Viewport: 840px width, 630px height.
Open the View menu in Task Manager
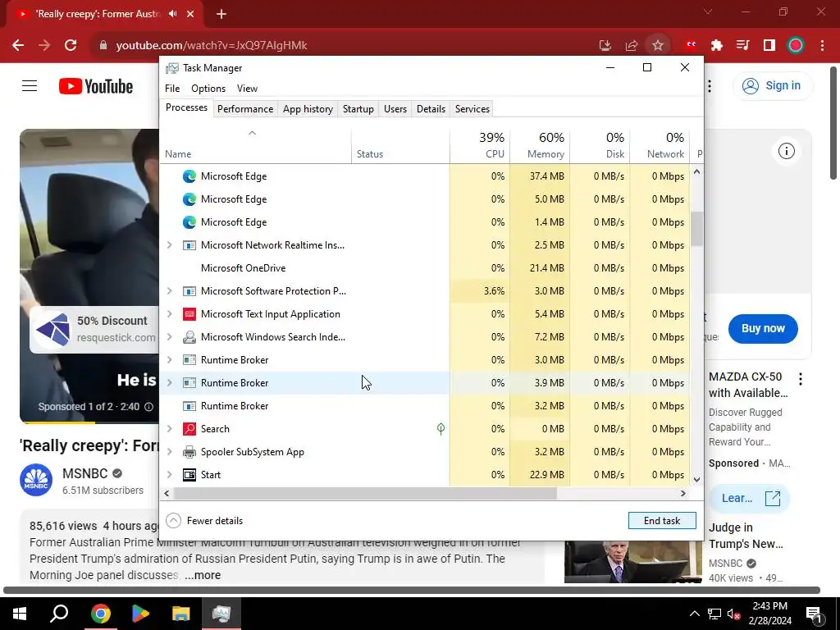point(247,89)
